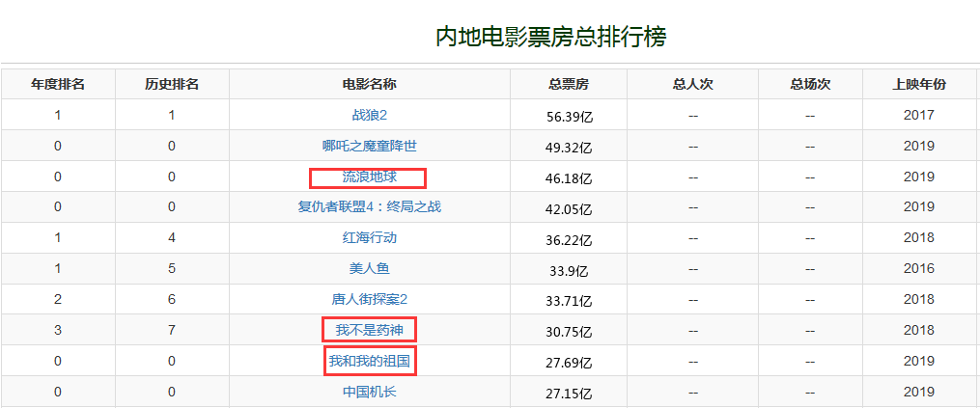Select historical rank 7 in 我不是药神 row
The height and width of the screenshot is (408, 980).
[x=172, y=330]
